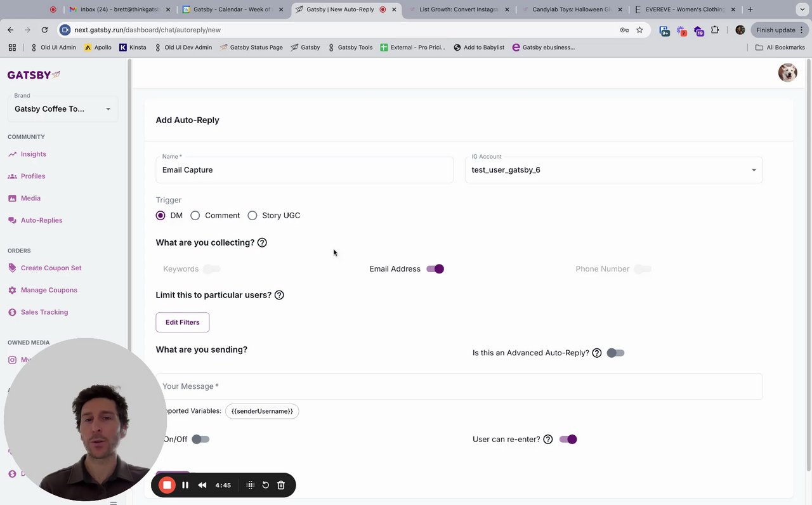
Task: Open Kinsta bookmark
Action: coord(133,48)
